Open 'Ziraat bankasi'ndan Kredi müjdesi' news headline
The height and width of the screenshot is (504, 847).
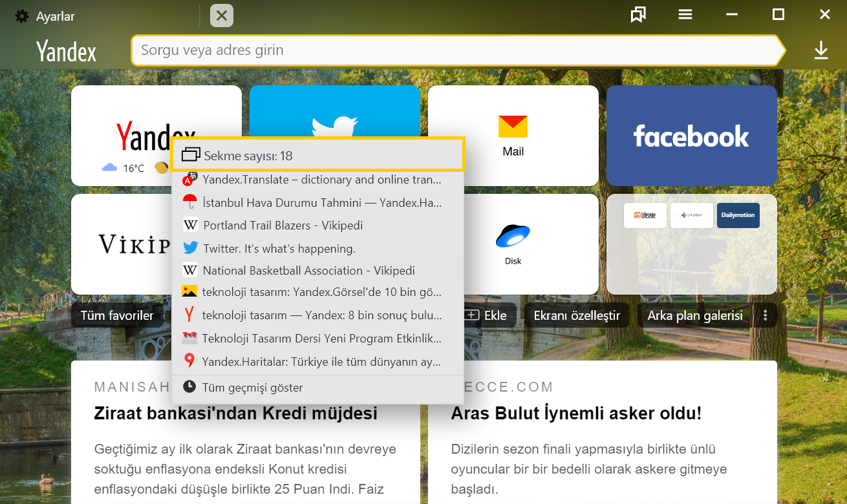point(235,413)
